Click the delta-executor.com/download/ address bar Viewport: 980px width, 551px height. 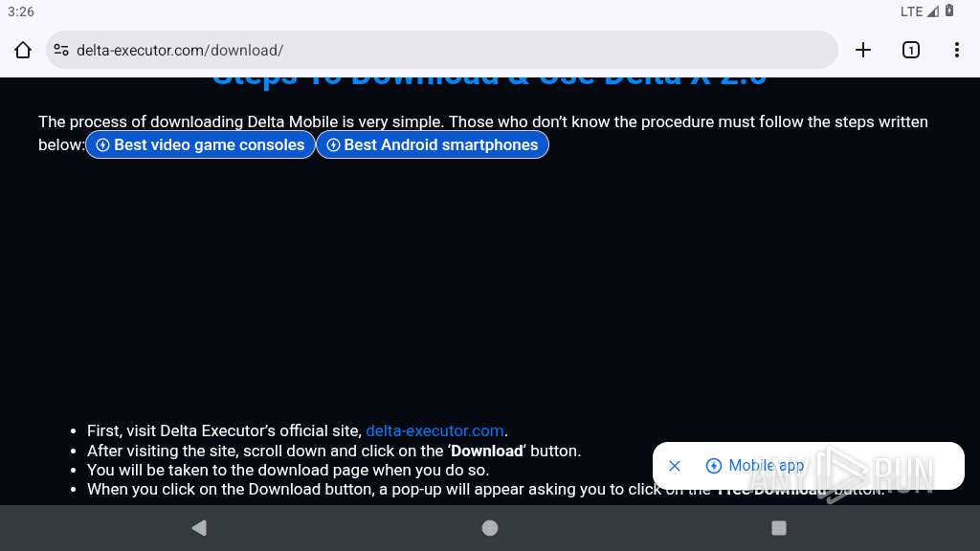tap(442, 50)
